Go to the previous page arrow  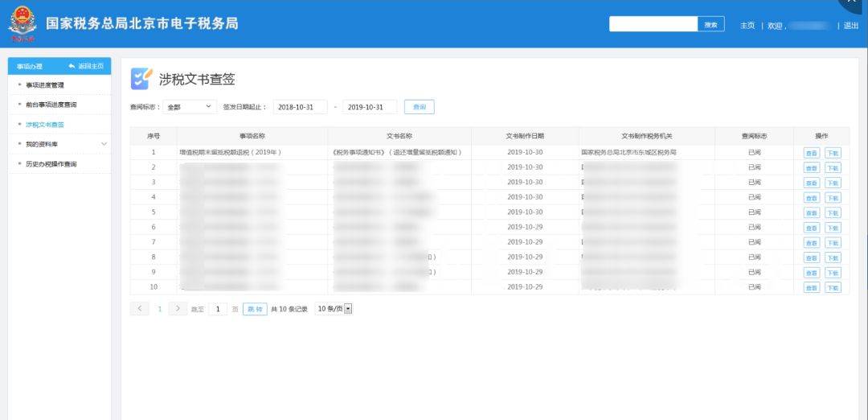[x=139, y=309]
